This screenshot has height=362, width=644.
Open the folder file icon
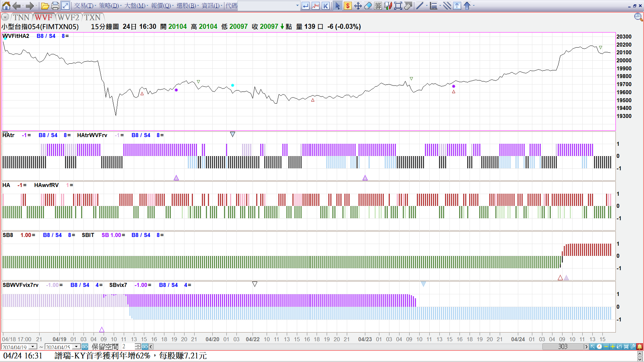45,6
